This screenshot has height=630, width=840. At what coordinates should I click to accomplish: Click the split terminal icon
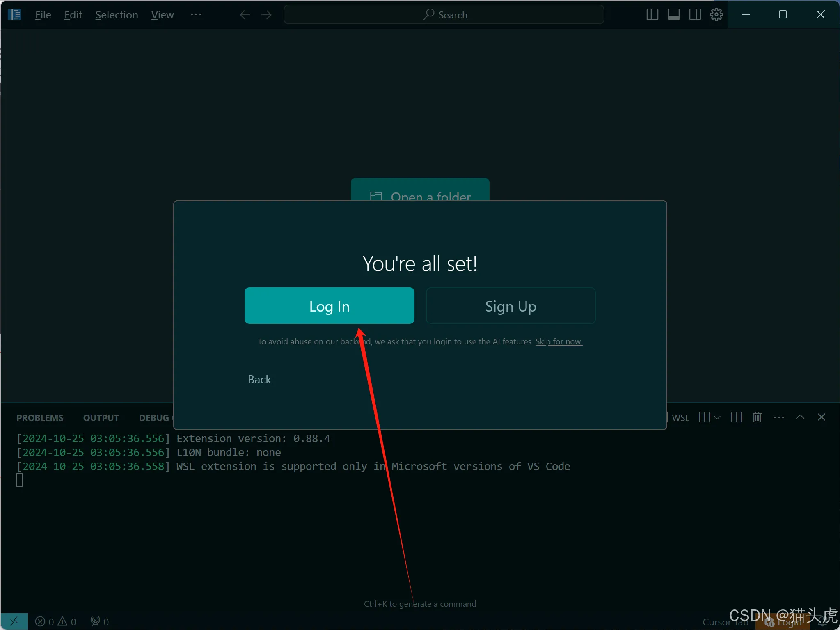(x=736, y=417)
